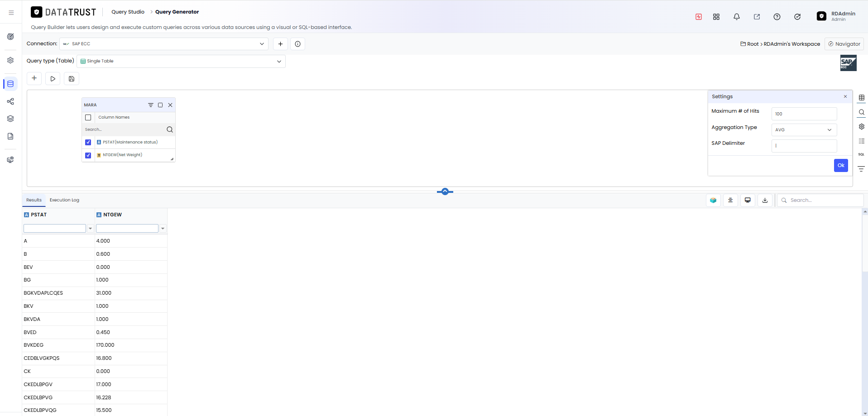Screen dimensions: 868x416
Task: Click the PSTAT filter text box
Action: 55,229
